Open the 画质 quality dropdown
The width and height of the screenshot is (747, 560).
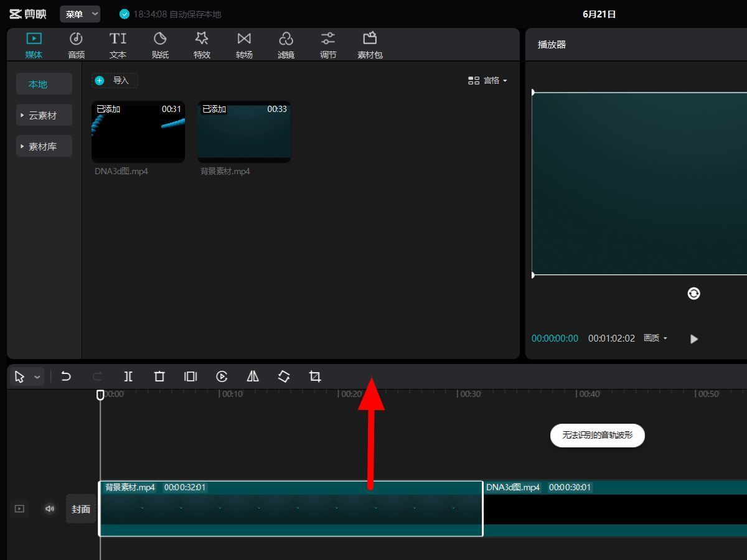pyautogui.click(x=655, y=338)
